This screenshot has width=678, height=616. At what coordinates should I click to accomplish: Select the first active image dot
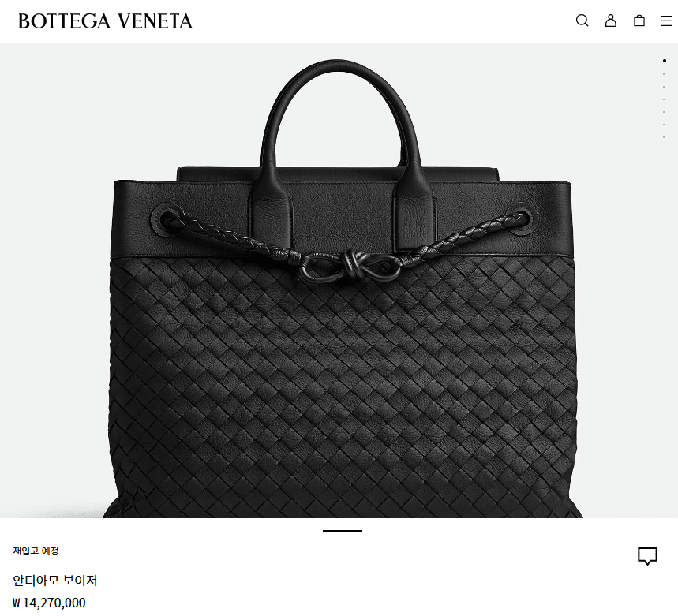coord(664,61)
